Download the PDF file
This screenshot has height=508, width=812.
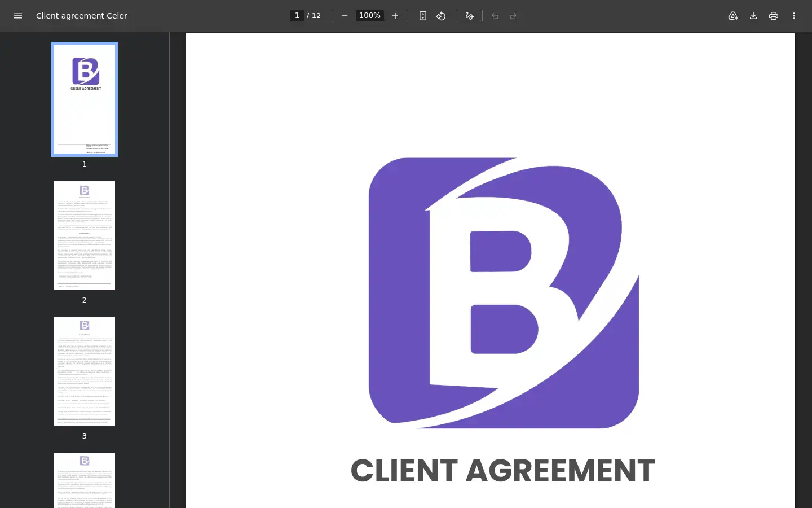tap(753, 16)
